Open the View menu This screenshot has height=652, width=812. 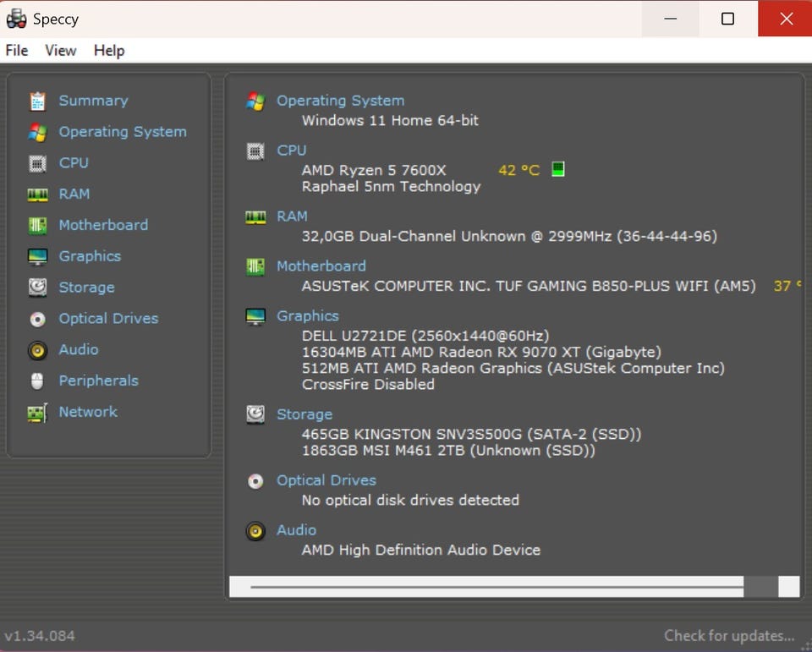(x=61, y=50)
